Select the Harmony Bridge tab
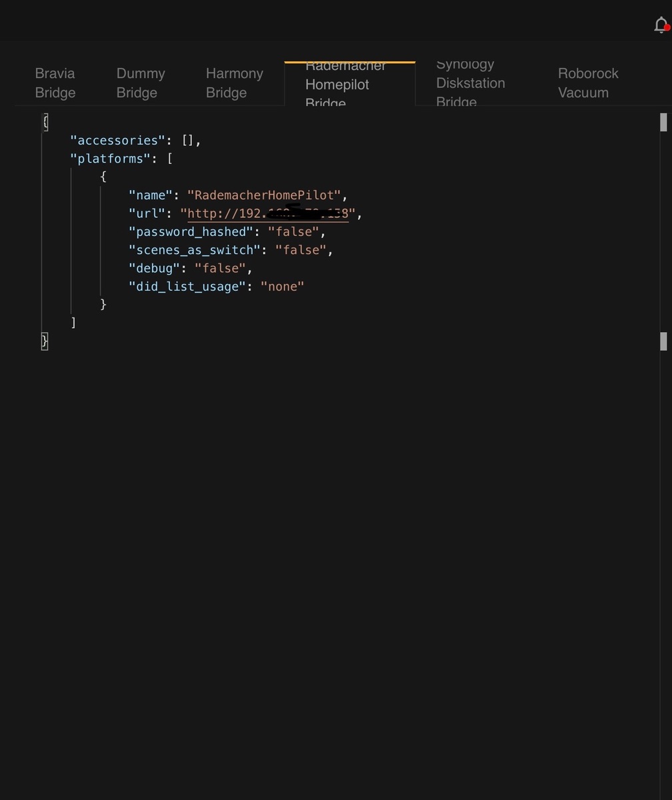 234,83
